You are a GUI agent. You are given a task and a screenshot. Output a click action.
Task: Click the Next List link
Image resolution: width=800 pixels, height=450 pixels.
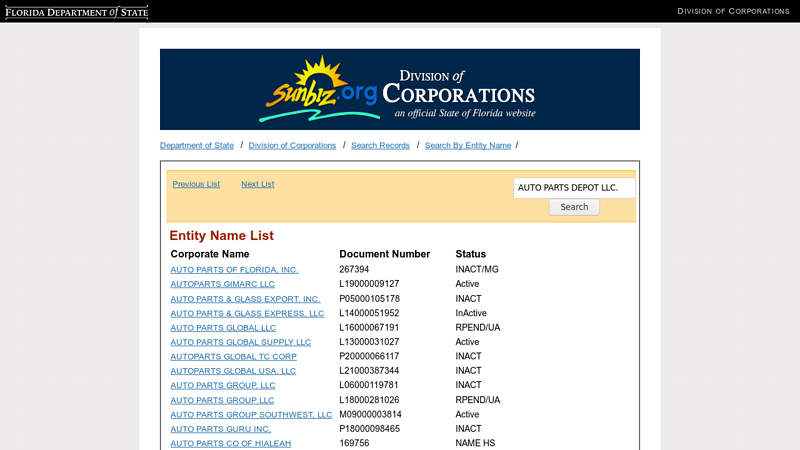258,184
